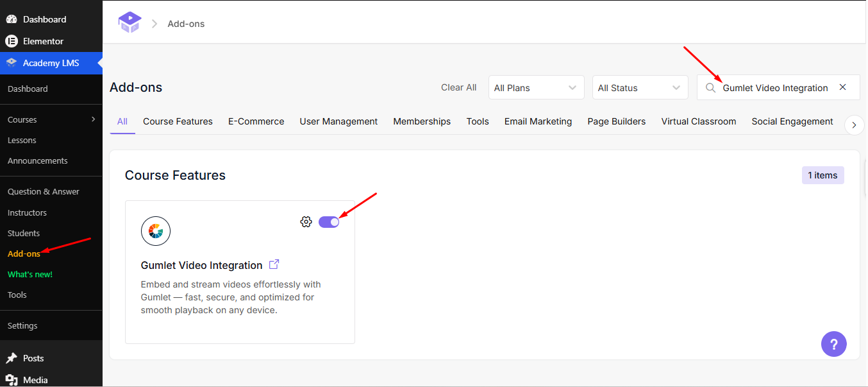Image resolution: width=868 pixels, height=387 pixels.
Task: Click the Gumlet colorful logo icon
Action: pyautogui.click(x=156, y=231)
